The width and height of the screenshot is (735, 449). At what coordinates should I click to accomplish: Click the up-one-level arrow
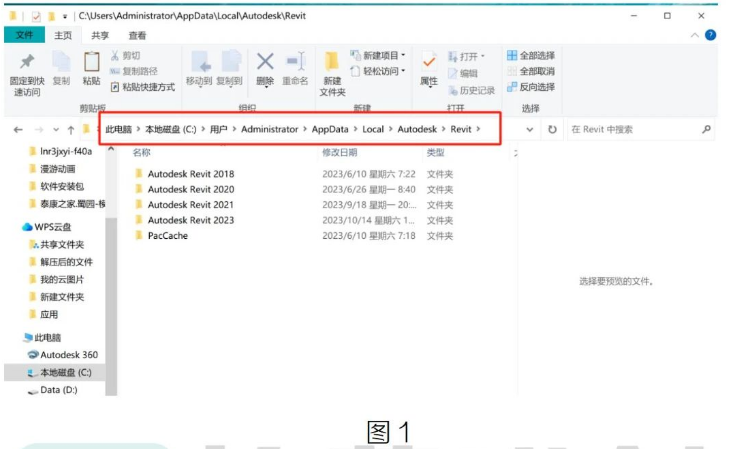click(x=71, y=130)
